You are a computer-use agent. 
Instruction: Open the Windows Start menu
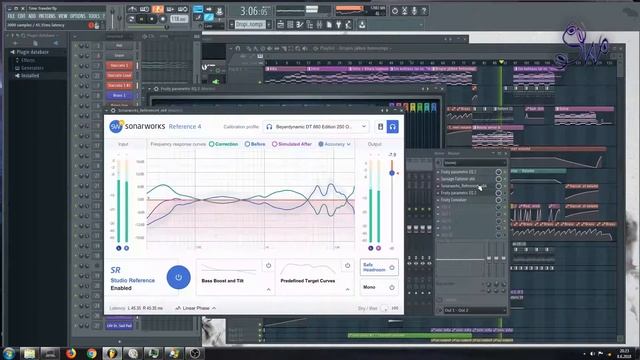click(x=9, y=353)
